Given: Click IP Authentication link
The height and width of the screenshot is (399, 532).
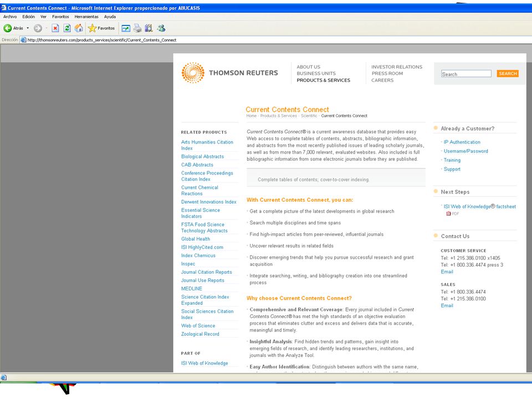Looking at the screenshot, I should tap(462, 142).
